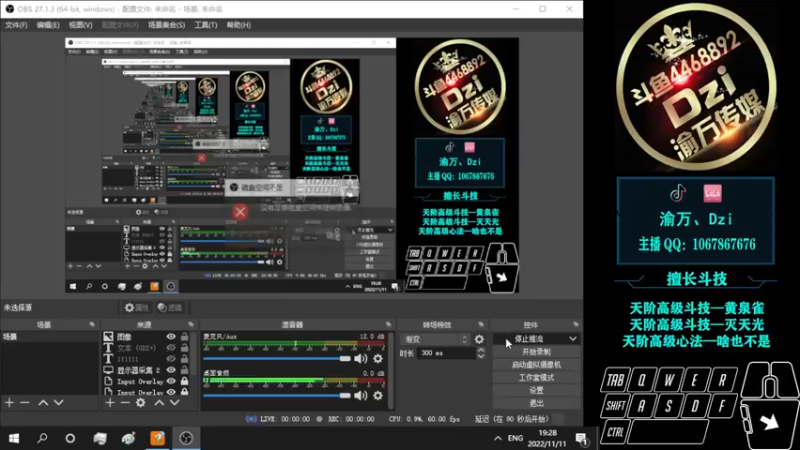Click the 属性 properties button
Screen dimensions: 800x450
click(137, 308)
